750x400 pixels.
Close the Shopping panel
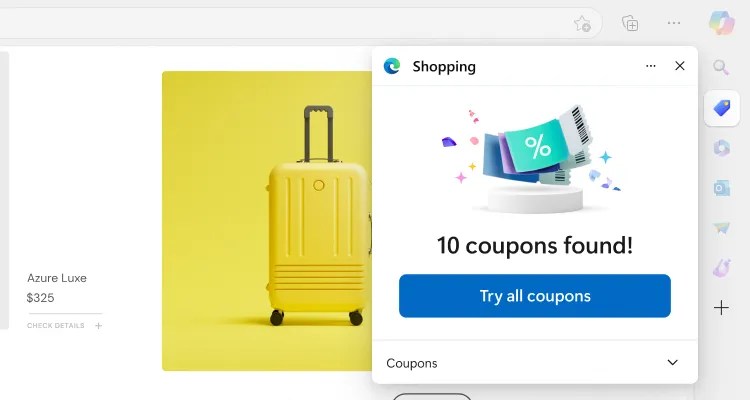(680, 66)
